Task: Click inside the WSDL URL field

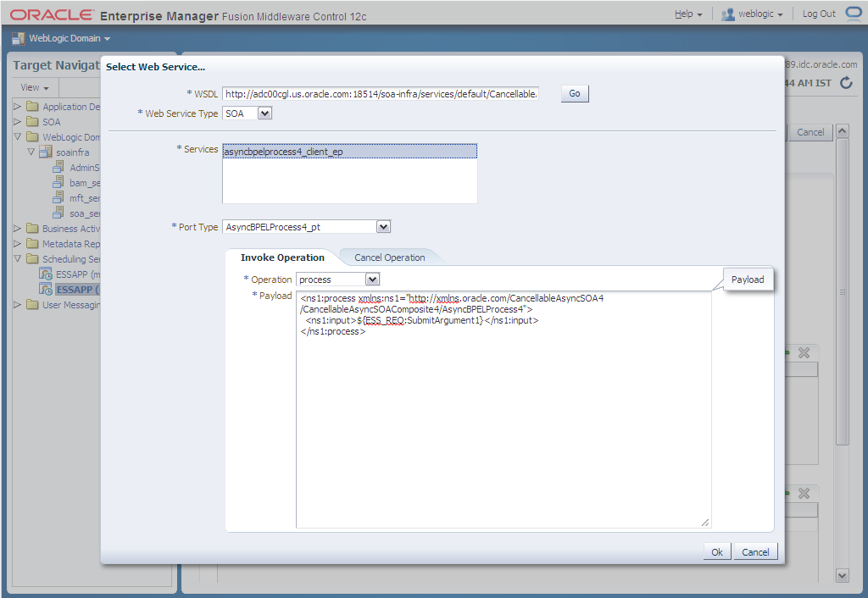Action: coord(380,94)
